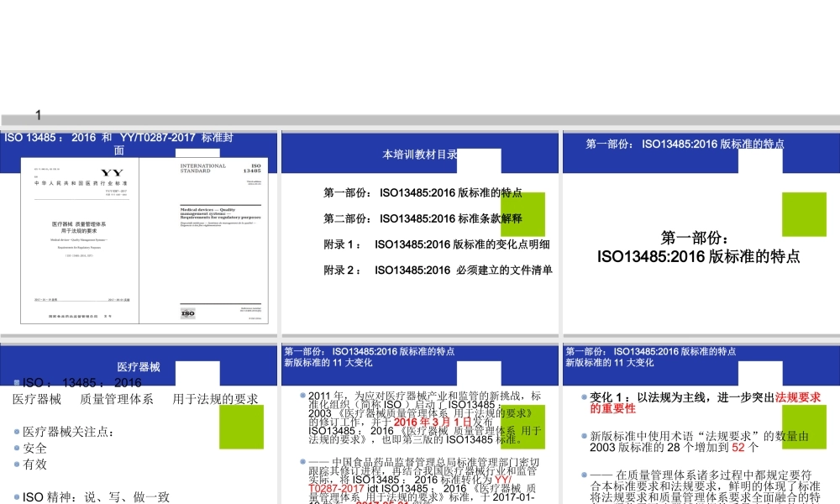The width and height of the screenshot is (840, 504).
Task: Select text 'ISO 13485： 2016 和 YY/T0287-2017 标准封面'
Action: [119, 144]
